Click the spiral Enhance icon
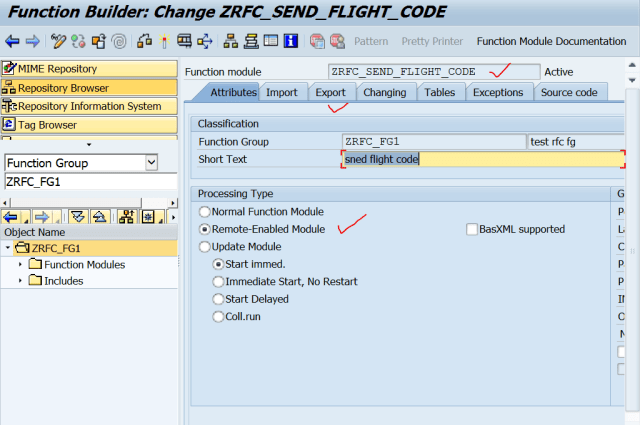Image resolution: width=640 pixels, height=425 pixels. [x=119, y=41]
